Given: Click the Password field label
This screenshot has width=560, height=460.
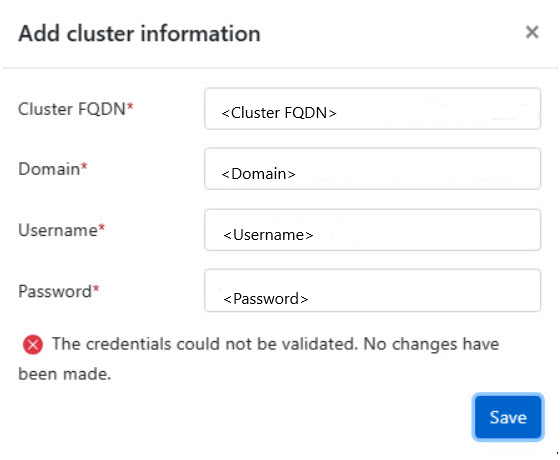Looking at the screenshot, I should point(55,291).
